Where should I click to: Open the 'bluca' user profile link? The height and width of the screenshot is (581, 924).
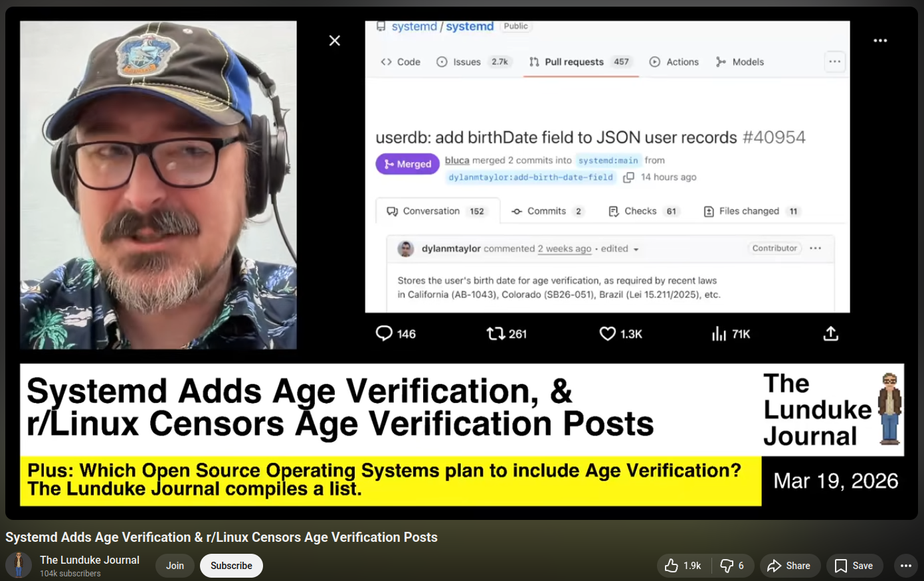[457, 160]
